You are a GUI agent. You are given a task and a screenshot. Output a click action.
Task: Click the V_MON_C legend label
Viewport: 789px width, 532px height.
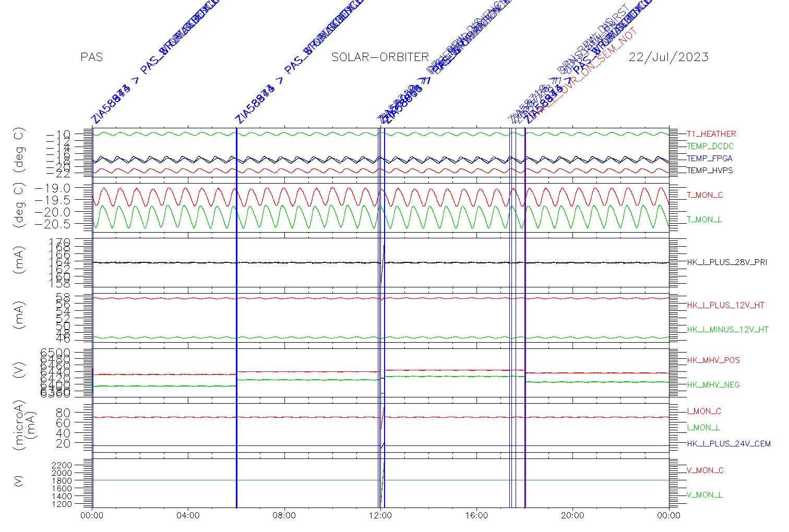pos(705,470)
